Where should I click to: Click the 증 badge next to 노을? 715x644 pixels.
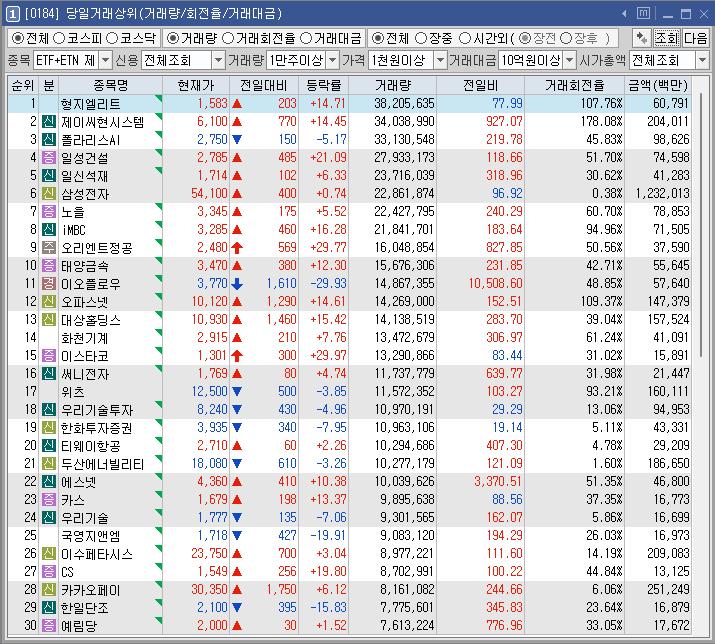click(x=49, y=212)
